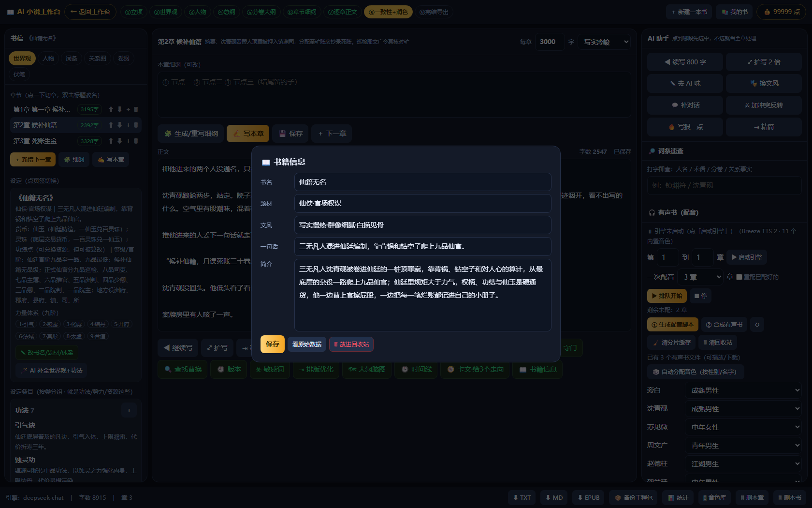The height and width of the screenshot is (508, 812).
Task: Open 备份工程包 backup package
Action: click(633, 497)
